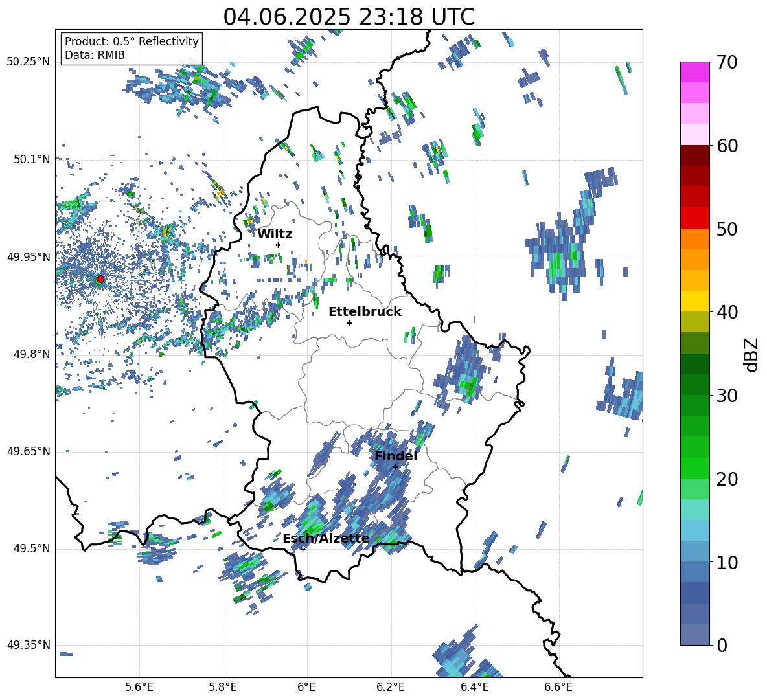Click the 49.5°N latitude tick label
This screenshot has height=700, width=767.
[32, 548]
